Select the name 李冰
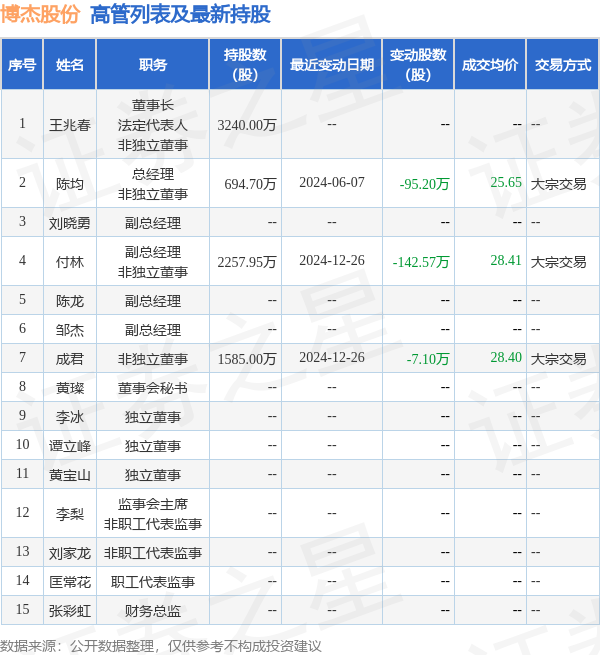600x655 pixels. click(x=70, y=416)
